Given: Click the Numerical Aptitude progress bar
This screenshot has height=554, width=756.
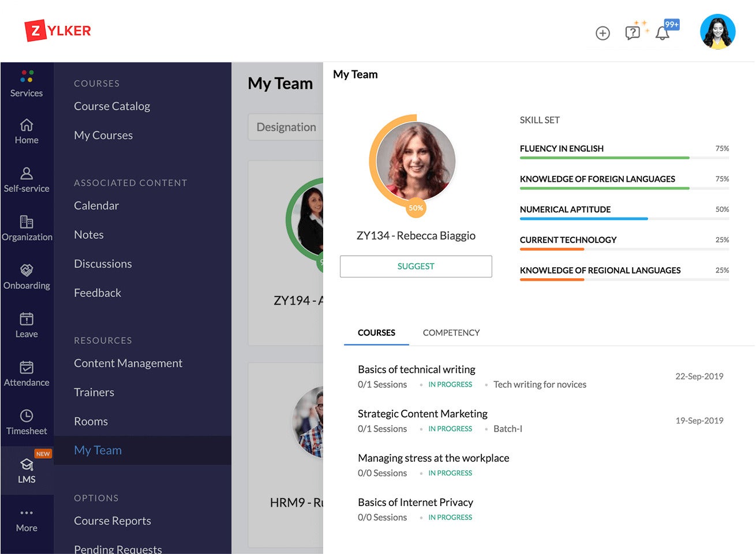Looking at the screenshot, I should (583, 218).
